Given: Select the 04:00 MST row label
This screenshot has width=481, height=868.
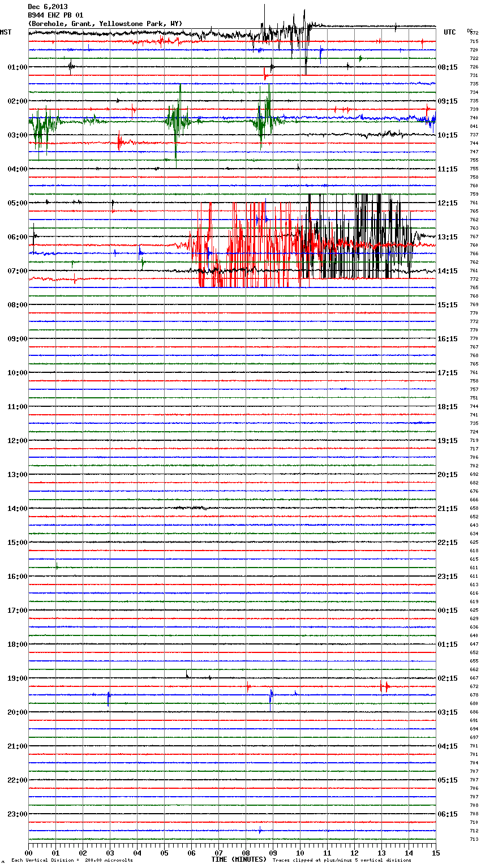Looking at the screenshot, I should pyautogui.click(x=17, y=169).
